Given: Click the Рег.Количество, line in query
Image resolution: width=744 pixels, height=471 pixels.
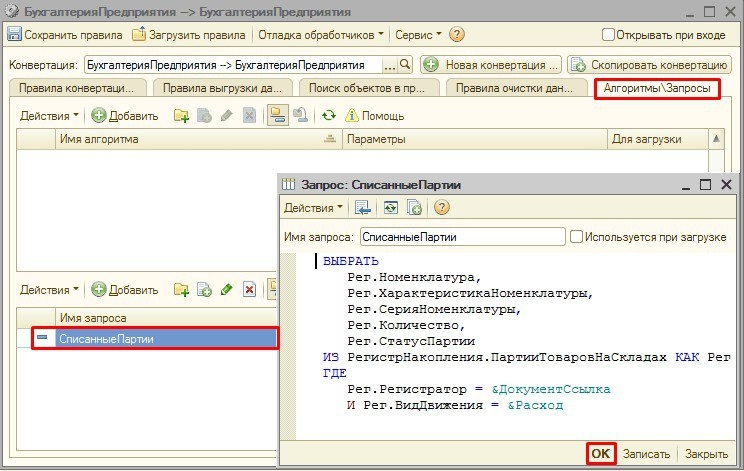Looking at the screenshot, I should pyautogui.click(x=406, y=326).
